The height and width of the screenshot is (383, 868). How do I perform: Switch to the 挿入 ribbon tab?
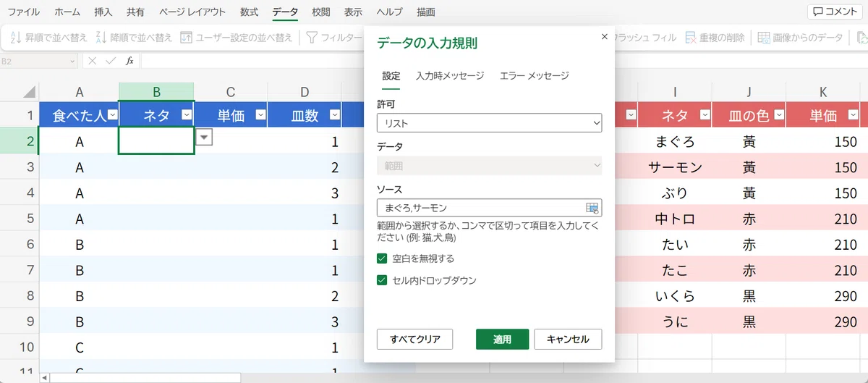pyautogui.click(x=103, y=12)
